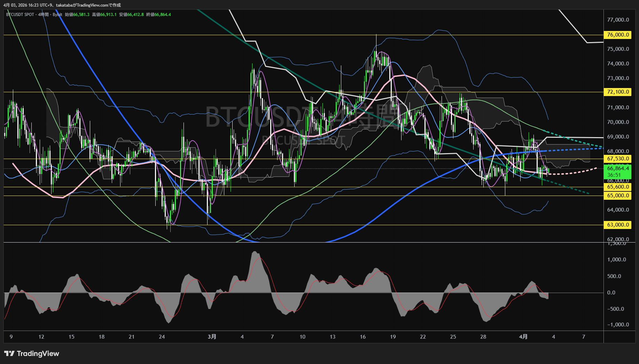Click the 4月 date marker on time axis
This screenshot has width=639, height=364.
point(523,337)
